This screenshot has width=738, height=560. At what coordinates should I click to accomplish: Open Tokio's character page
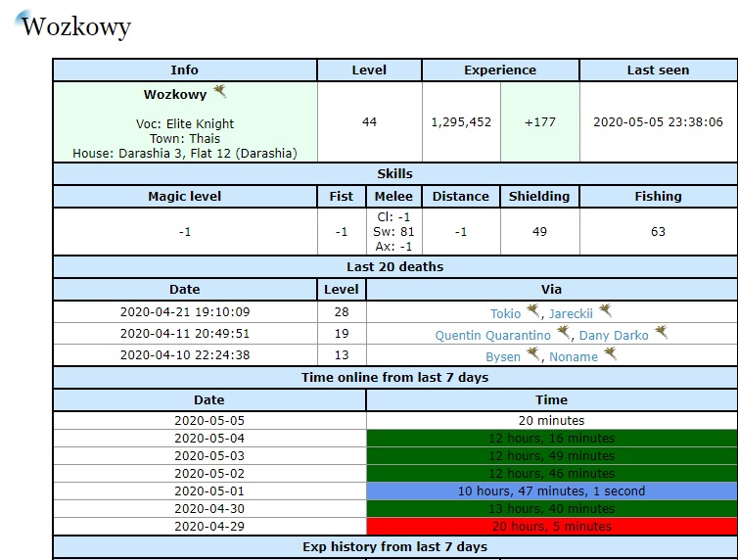(x=505, y=314)
